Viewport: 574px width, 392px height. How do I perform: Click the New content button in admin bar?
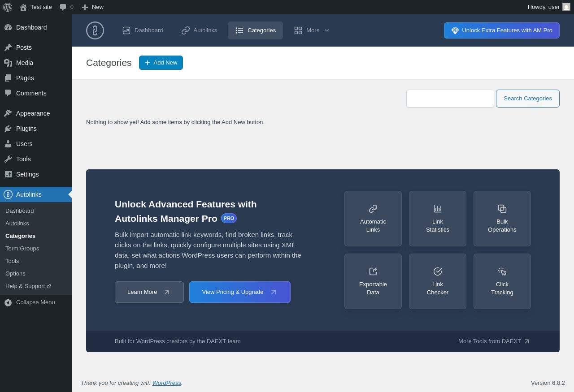pyautogui.click(x=92, y=7)
